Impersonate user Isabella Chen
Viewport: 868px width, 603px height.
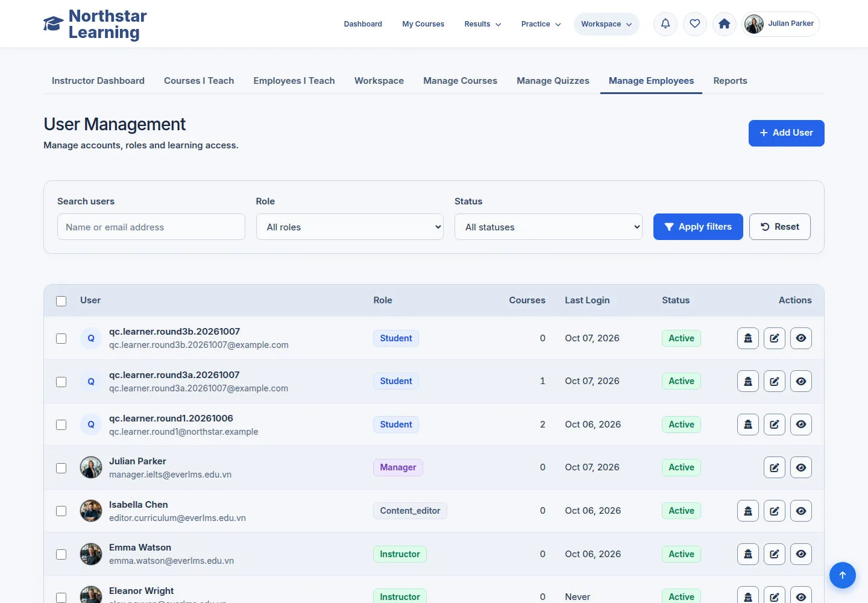point(748,511)
